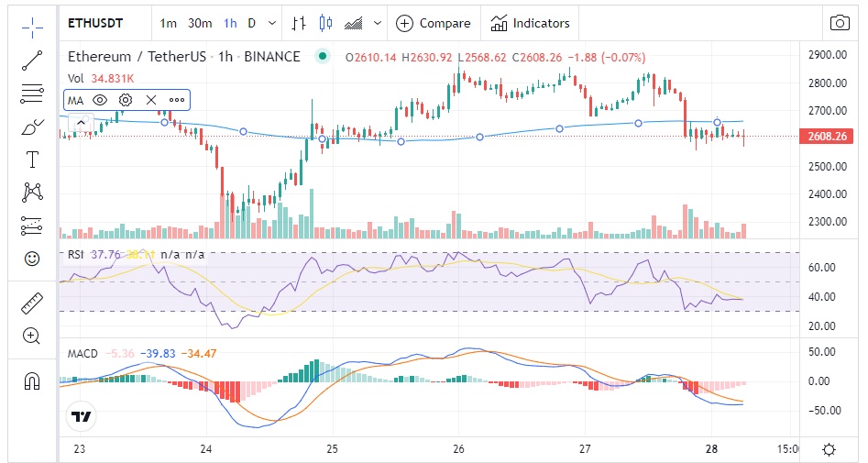Select the candlestick chart style
The width and height of the screenshot is (868, 463).
[x=325, y=23]
